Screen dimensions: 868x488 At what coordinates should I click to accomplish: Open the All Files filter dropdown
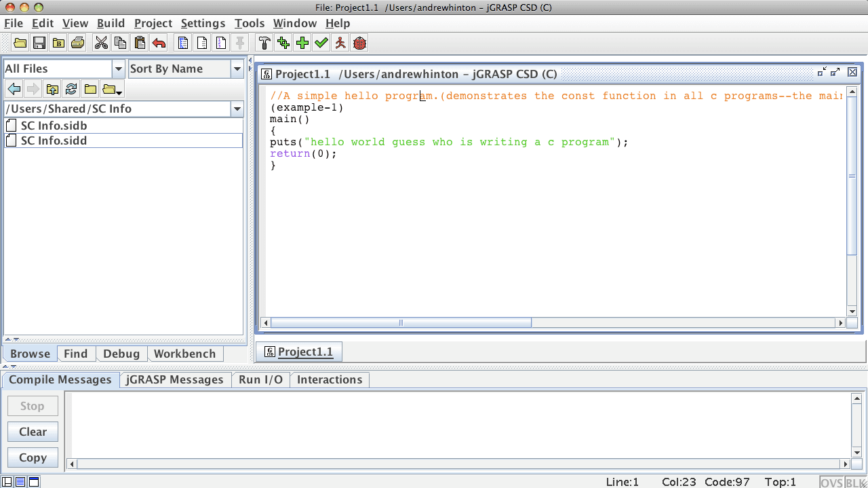(x=118, y=68)
